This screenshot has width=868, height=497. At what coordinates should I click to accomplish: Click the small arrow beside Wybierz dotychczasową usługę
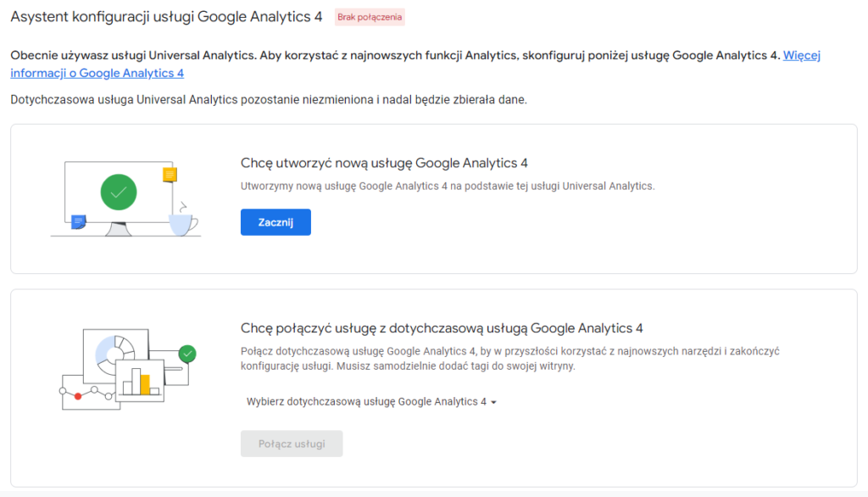tap(494, 402)
